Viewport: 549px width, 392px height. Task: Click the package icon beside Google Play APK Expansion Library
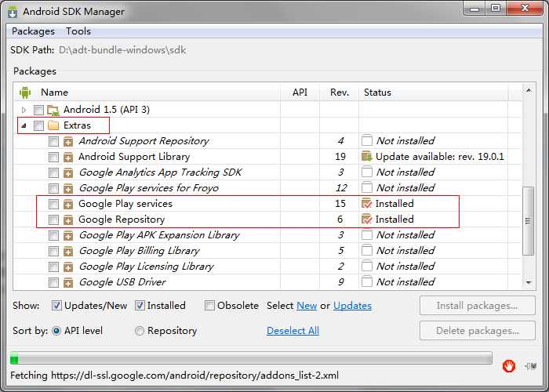click(x=68, y=235)
